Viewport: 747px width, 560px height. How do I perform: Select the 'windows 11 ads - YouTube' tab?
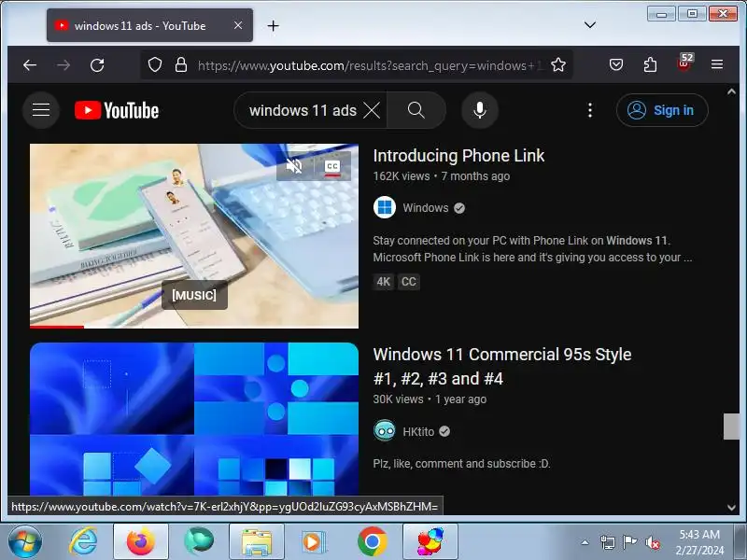[149, 25]
